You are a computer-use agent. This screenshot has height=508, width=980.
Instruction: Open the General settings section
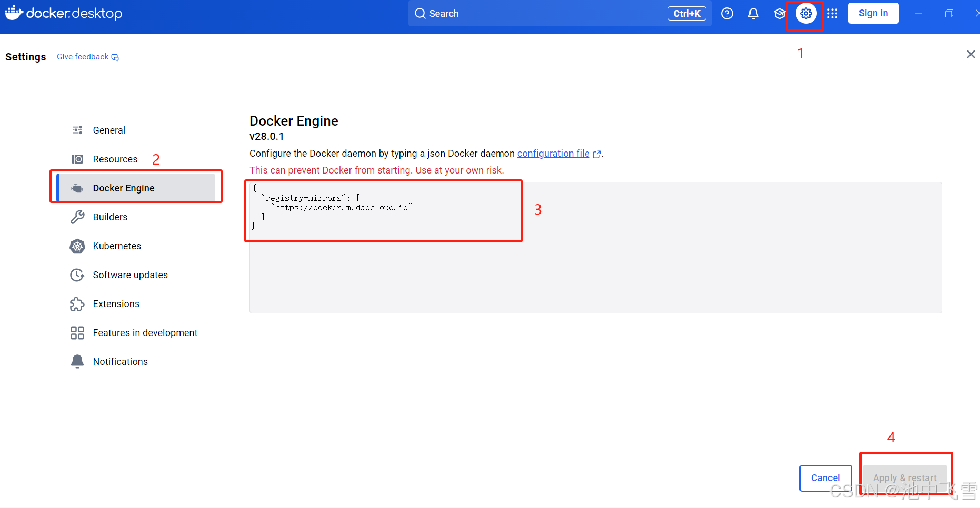(x=136, y=130)
